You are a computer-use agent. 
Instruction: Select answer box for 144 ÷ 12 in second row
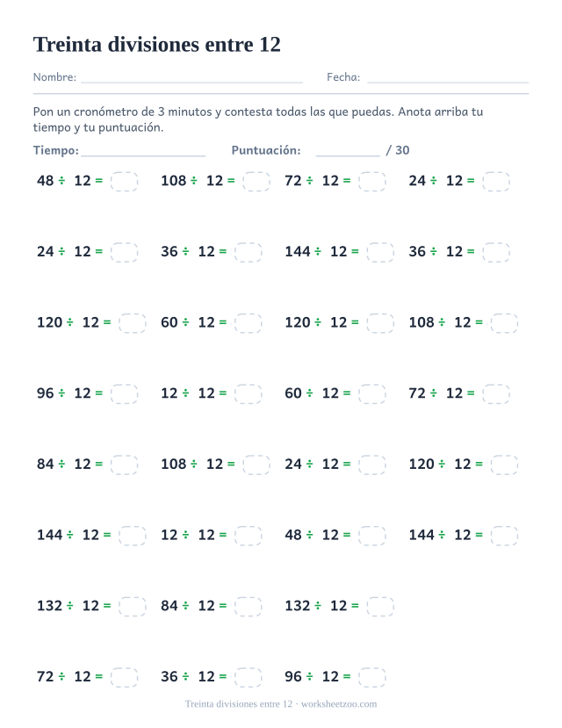click(380, 253)
